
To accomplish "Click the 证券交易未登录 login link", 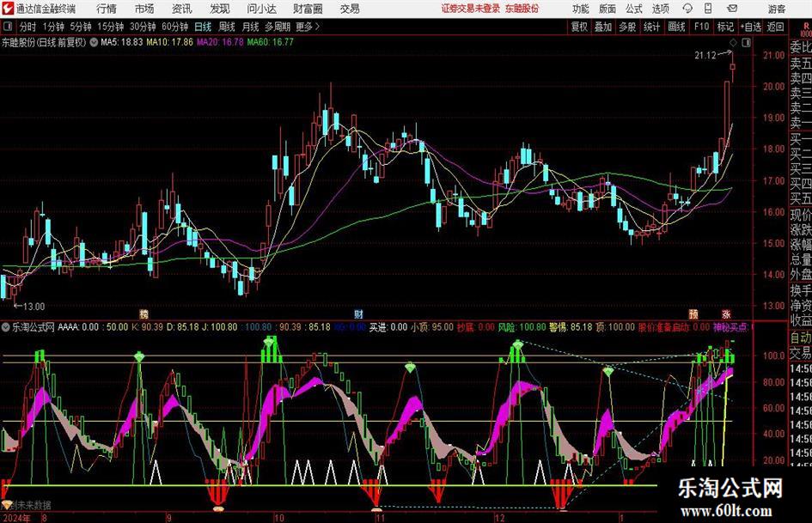I will tap(471, 9).
